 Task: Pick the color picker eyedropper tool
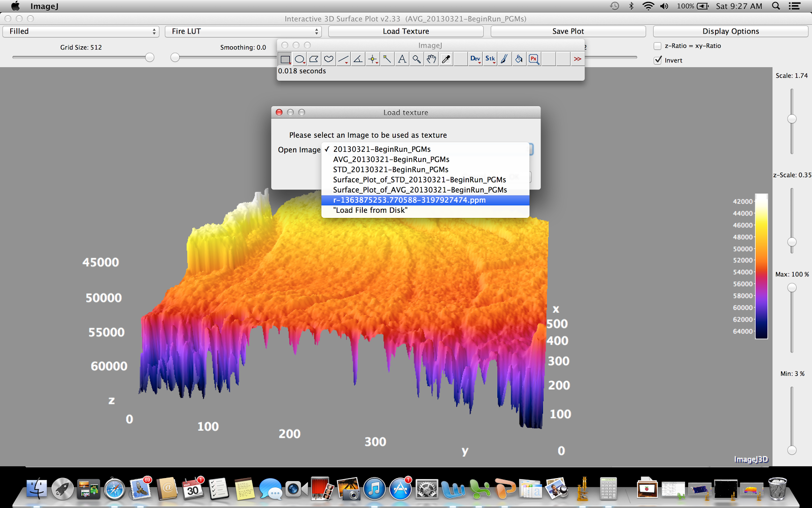[x=446, y=59]
